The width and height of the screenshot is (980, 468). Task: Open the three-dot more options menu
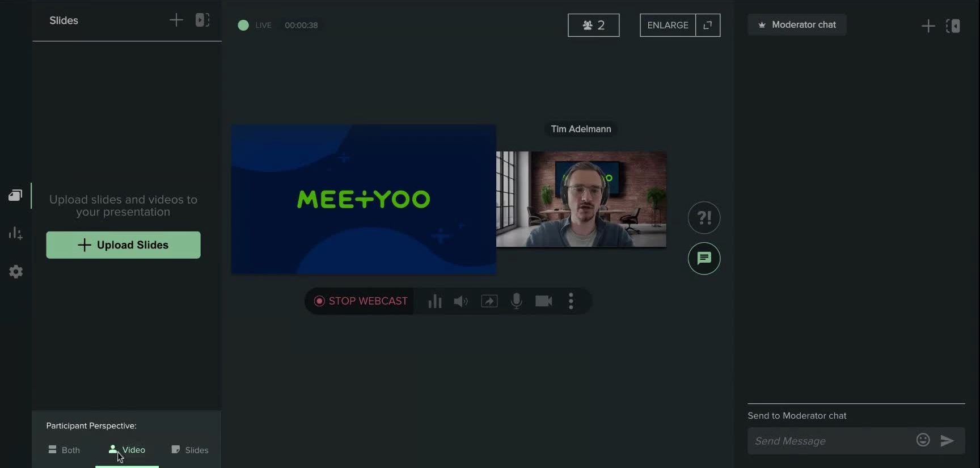coord(571,301)
